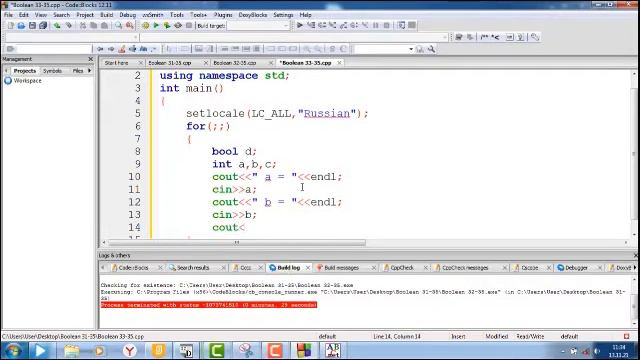The width and height of the screenshot is (640, 360).
Task: Click the doxygen comment icon
Action: tap(484, 37)
